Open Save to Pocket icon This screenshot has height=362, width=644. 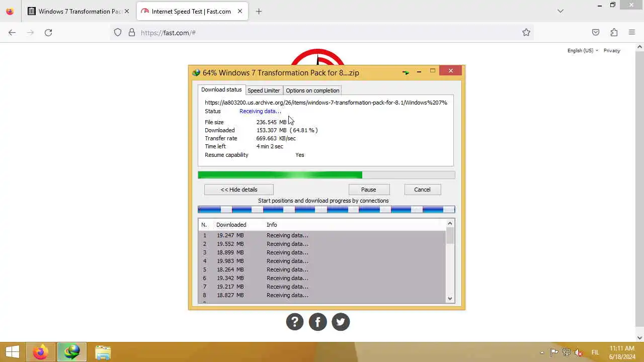tap(596, 33)
